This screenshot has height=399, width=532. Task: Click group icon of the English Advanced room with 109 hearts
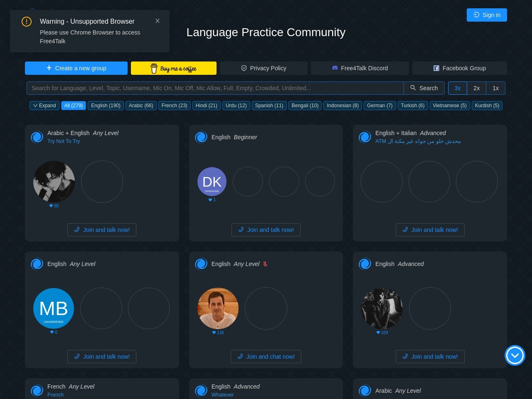coord(365,264)
